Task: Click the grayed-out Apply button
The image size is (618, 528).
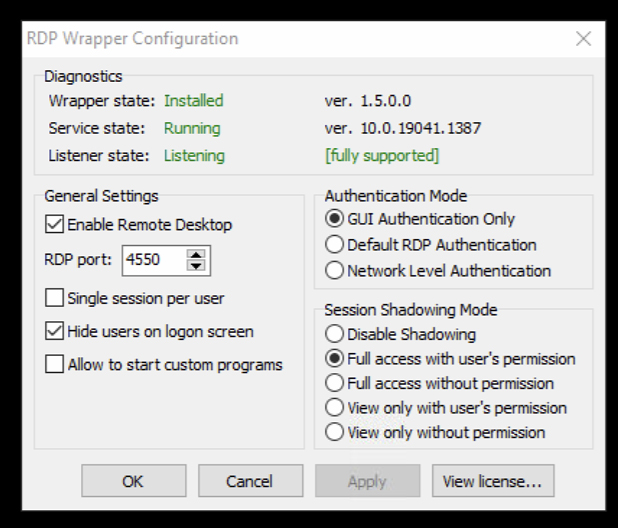Action: [367, 481]
